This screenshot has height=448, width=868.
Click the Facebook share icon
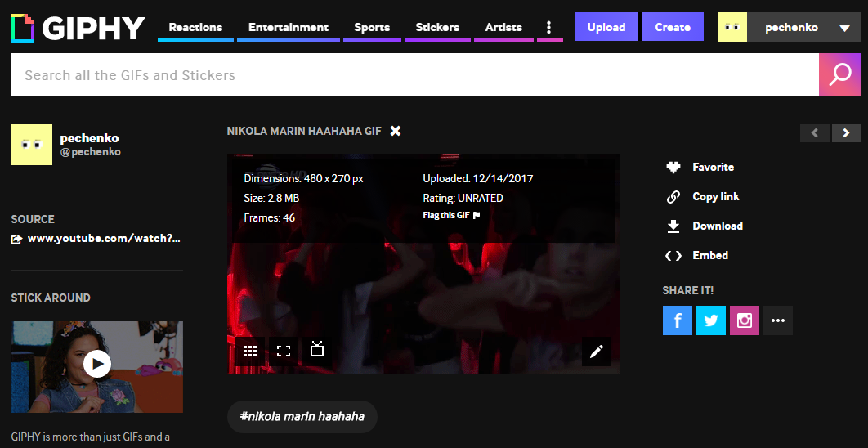point(678,320)
